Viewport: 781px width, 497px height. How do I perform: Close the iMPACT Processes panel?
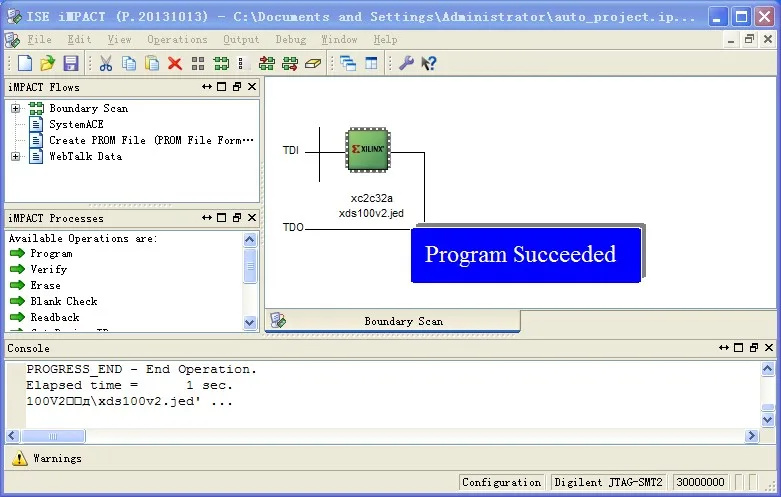tap(252, 218)
